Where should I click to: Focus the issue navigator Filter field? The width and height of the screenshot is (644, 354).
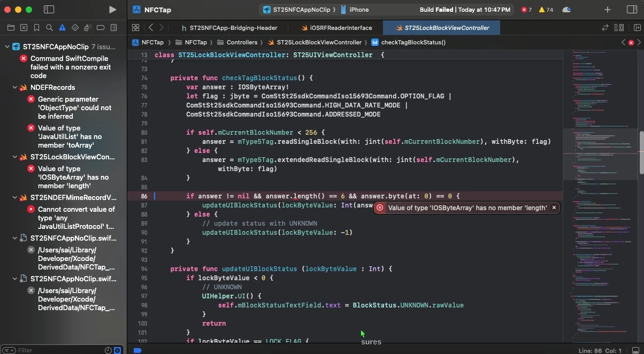(x=59, y=350)
